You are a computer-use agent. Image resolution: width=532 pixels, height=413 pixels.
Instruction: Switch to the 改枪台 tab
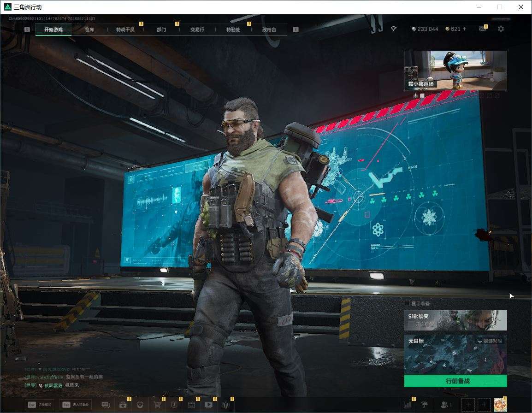(269, 29)
